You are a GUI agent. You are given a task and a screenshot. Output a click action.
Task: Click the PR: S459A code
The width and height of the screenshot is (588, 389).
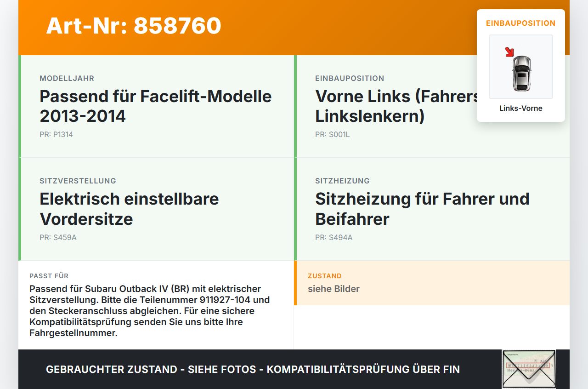58,238
